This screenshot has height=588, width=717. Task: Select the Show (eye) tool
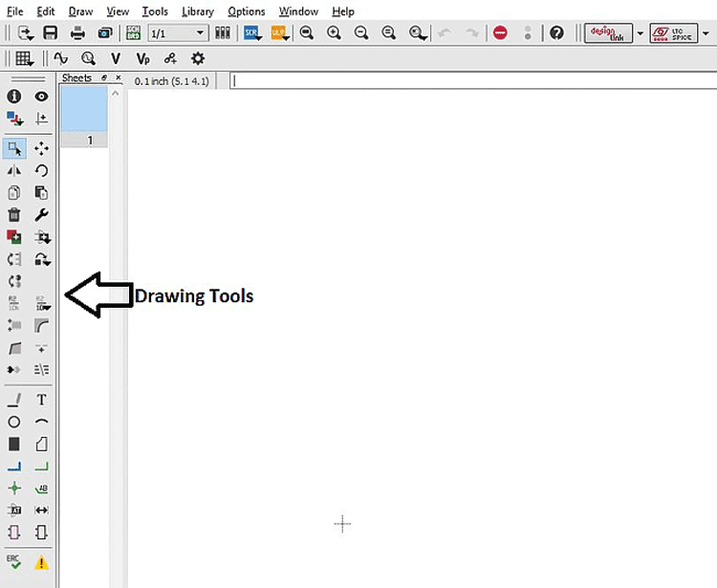coord(42,97)
